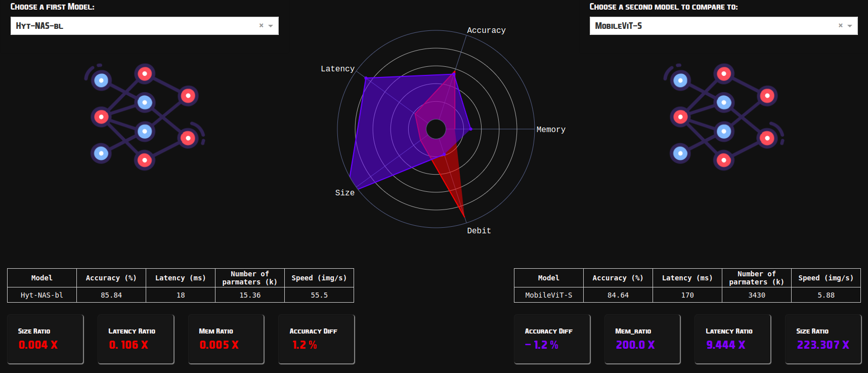Clear the MobileViT-S second model selection
Image resolution: width=868 pixels, height=373 pixels.
click(x=840, y=26)
